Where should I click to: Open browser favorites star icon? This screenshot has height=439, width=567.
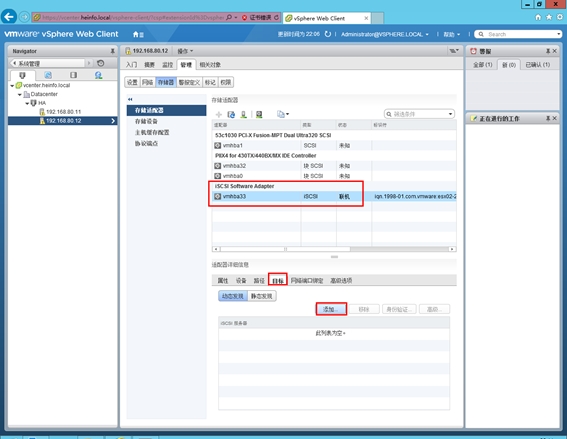pyautogui.click(x=549, y=17)
